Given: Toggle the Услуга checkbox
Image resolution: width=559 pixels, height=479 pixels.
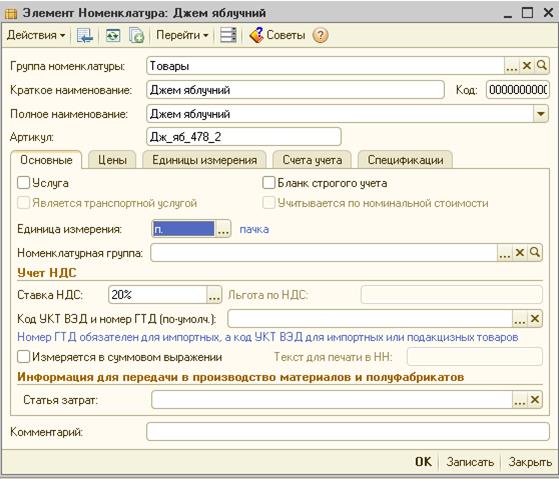Looking at the screenshot, I should [24, 183].
